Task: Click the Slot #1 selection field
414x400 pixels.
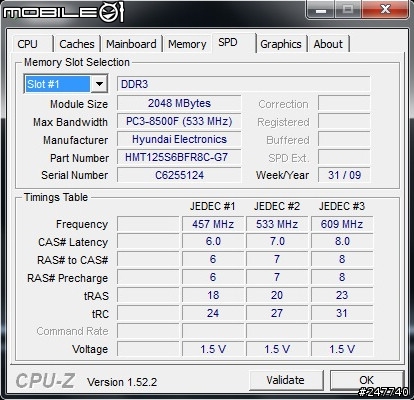Action: coord(58,84)
